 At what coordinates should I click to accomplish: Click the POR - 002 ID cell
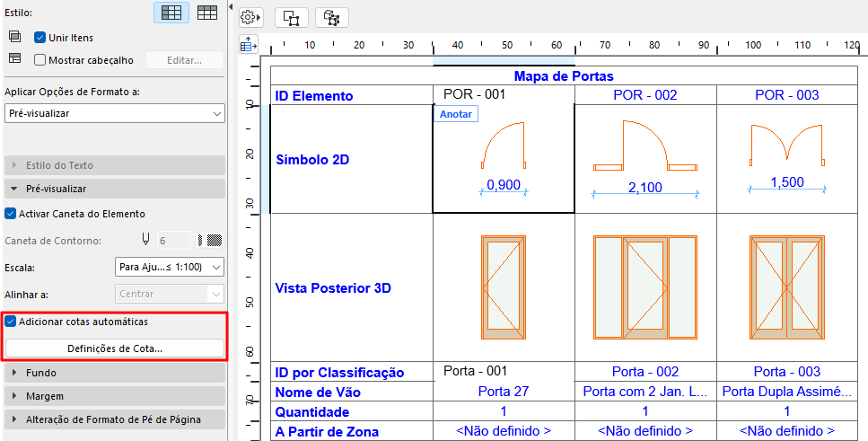(645, 94)
